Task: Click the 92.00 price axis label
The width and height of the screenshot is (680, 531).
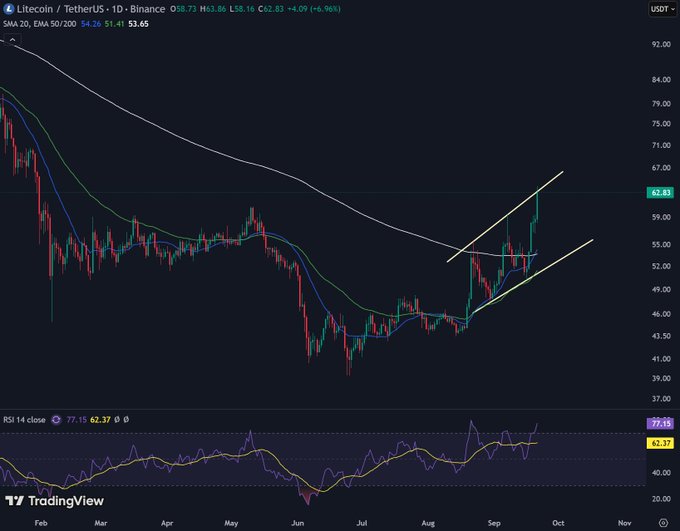Action: click(661, 44)
